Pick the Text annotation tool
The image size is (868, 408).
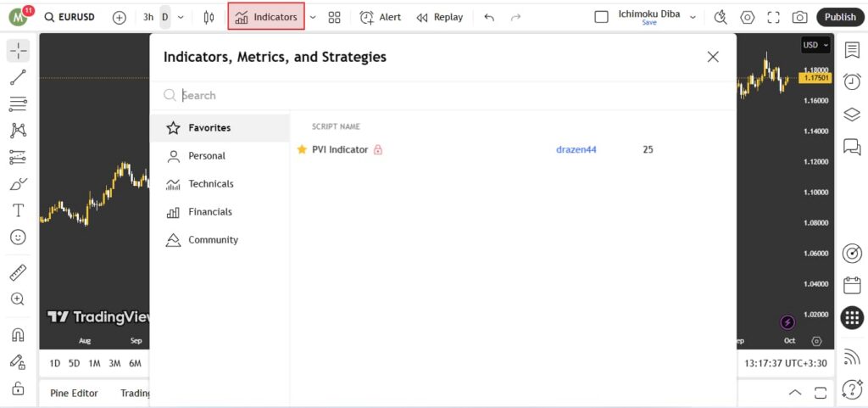[18, 210]
